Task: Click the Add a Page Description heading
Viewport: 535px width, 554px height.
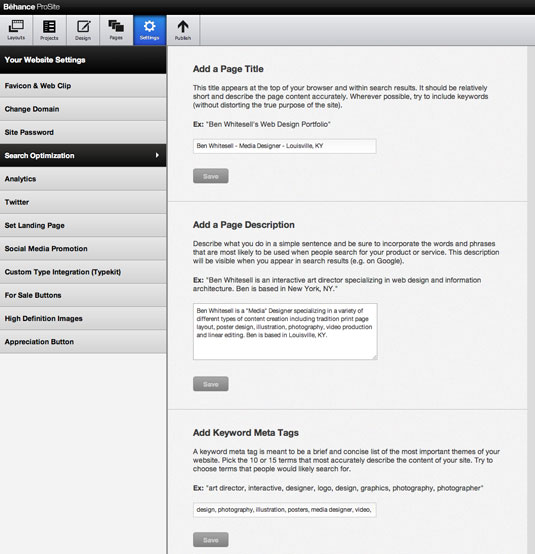Action: pos(244,225)
